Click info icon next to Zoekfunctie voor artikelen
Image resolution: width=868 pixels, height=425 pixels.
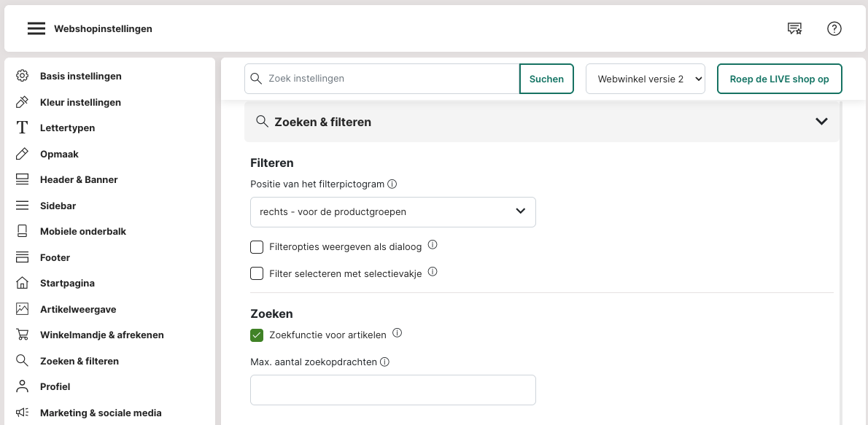point(398,334)
